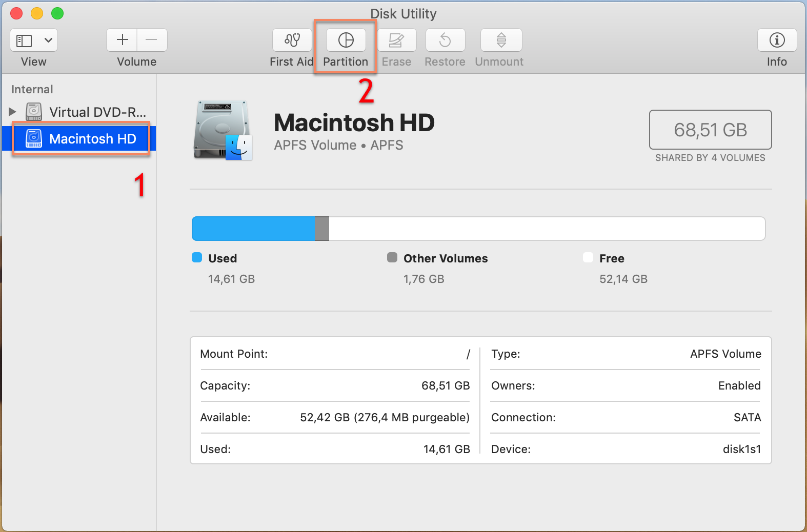807x532 pixels.
Task: Click the 68,51 GB capacity box
Action: click(x=710, y=130)
